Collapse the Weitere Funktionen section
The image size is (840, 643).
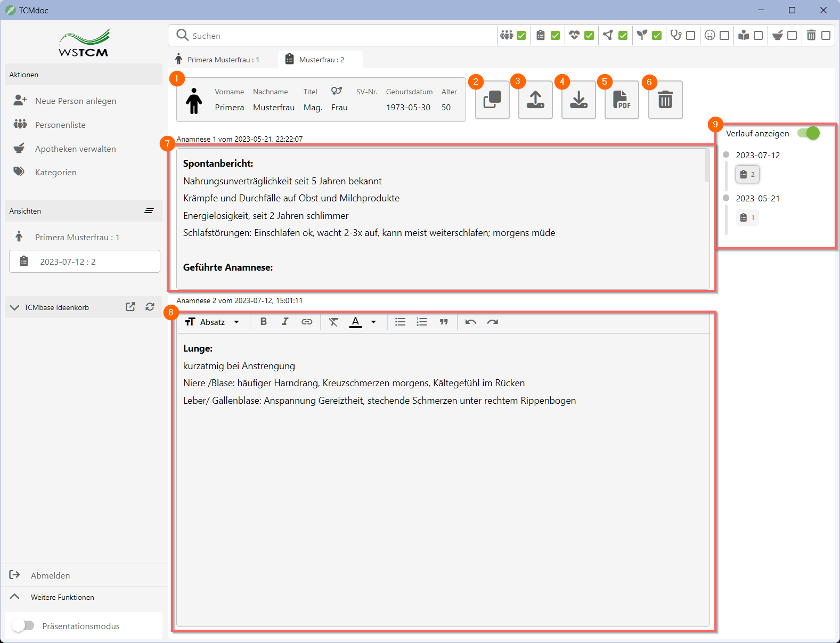pyautogui.click(x=15, y=597)
